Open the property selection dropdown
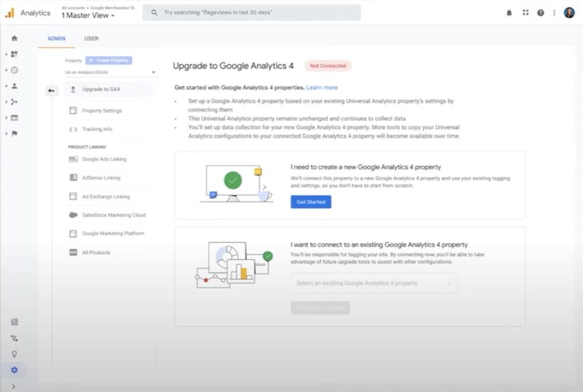The image size is (583, 392). [x=110, y=72]
